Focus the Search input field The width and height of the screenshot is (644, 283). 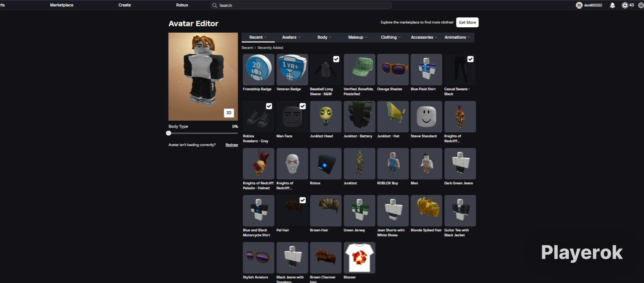click(301, 5)
